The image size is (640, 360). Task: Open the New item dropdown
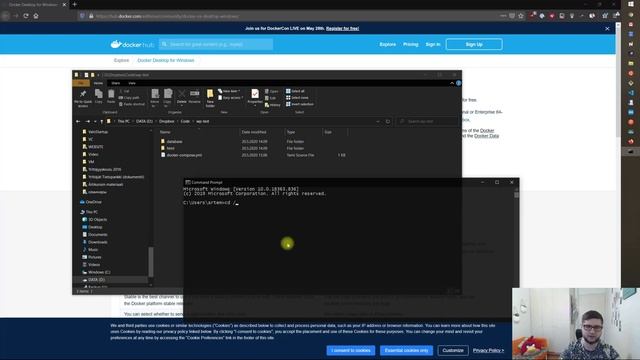pyautogui.click(x=229, y=91)
